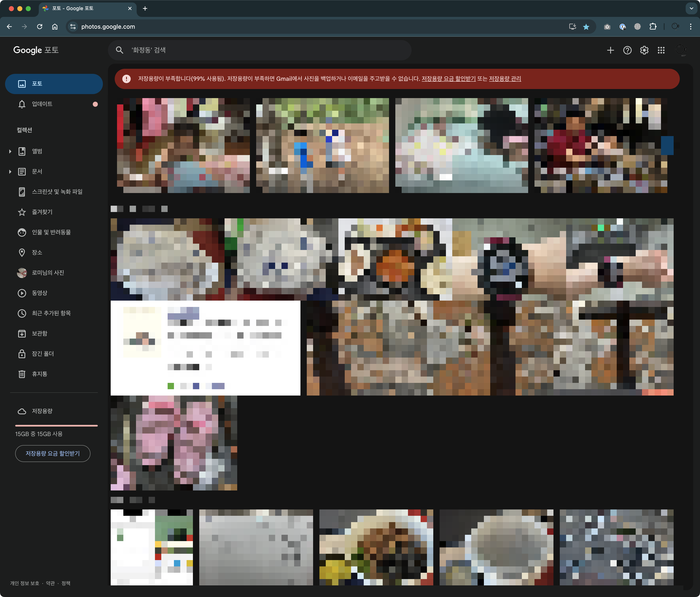700x597 pixels.
Task: Click the help question mark icon
Action: [x=627, y=50]
